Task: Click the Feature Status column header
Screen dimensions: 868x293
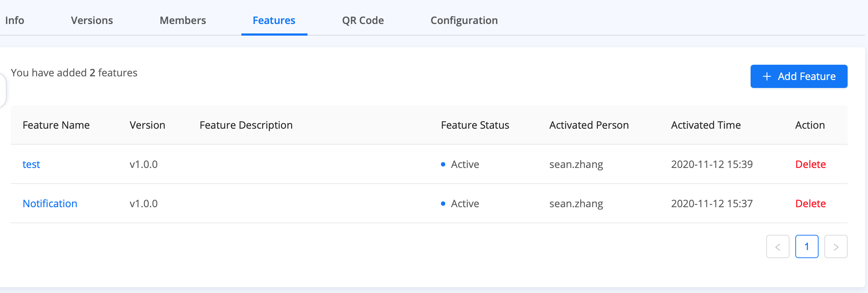Action: [x=475, y=125]
